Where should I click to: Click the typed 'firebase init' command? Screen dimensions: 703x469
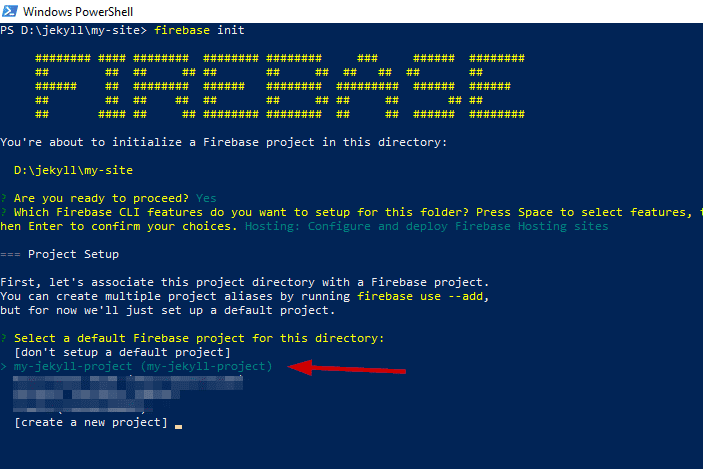pos(199,30)
